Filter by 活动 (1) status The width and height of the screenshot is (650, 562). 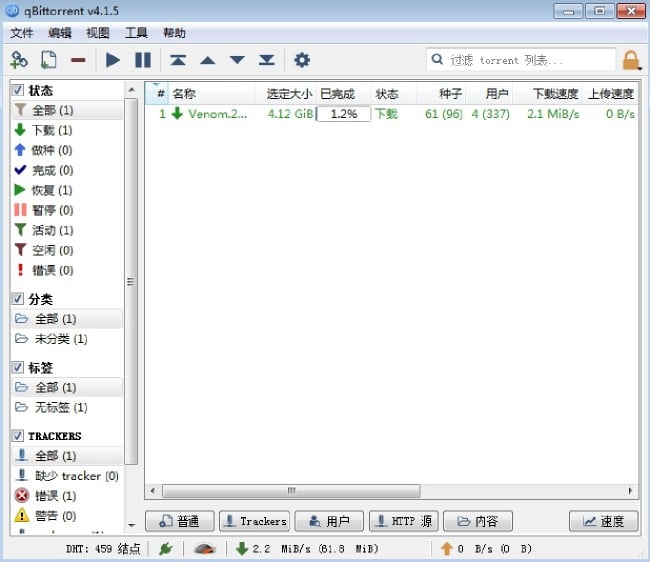point(68,230)
